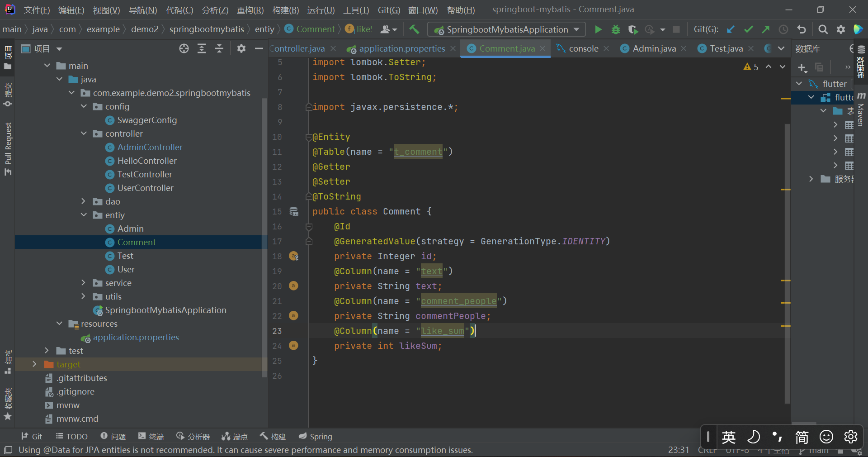
Task: Open IME emoji panel smiley icon
Action: tap(826, 437)
